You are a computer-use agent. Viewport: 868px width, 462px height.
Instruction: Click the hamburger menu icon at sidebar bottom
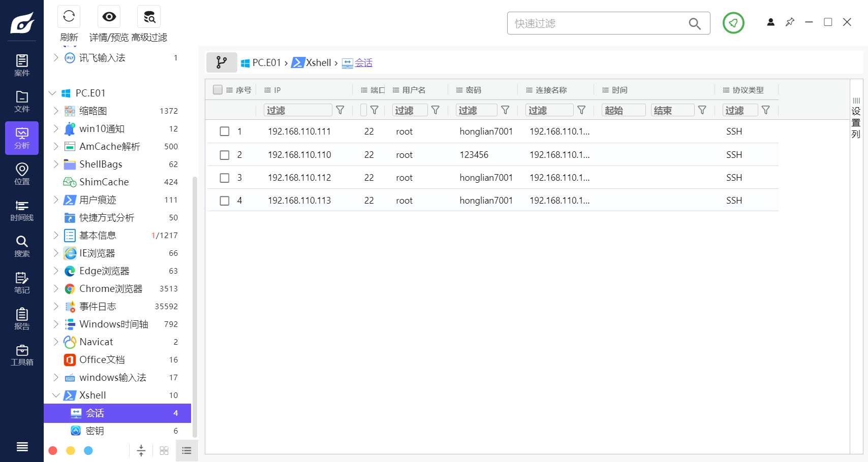click(x=22, y=447)
